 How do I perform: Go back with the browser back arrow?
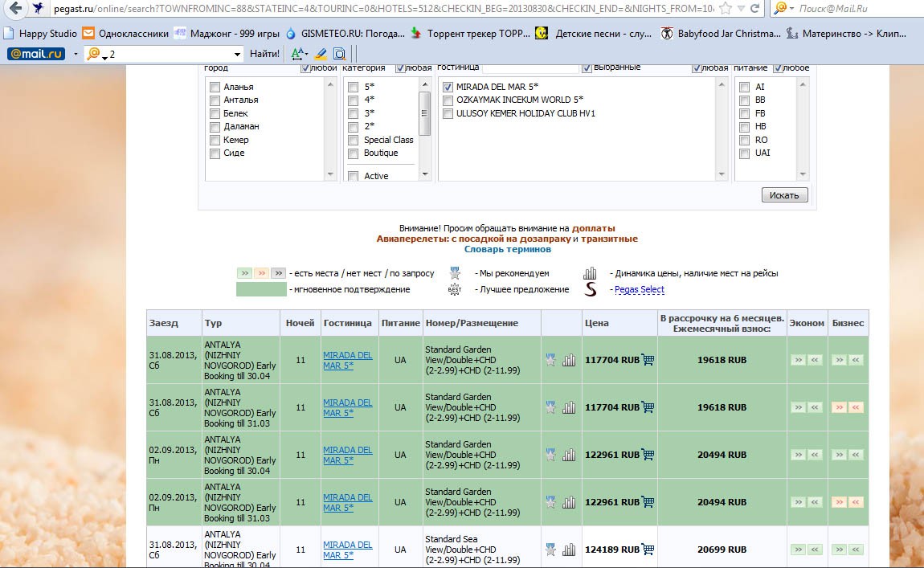(15, 8)
